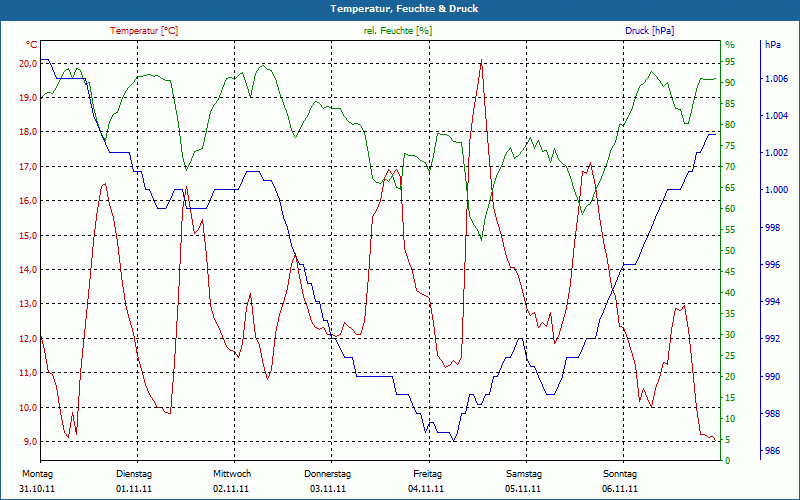Click the Sonntag day label
Screen dimensions: 800x500
pyautogui.click(x=620, y=474)
